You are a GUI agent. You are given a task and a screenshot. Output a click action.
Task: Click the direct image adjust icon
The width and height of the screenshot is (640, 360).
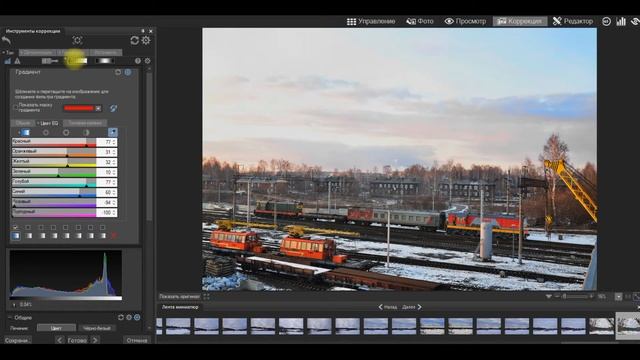113,132
